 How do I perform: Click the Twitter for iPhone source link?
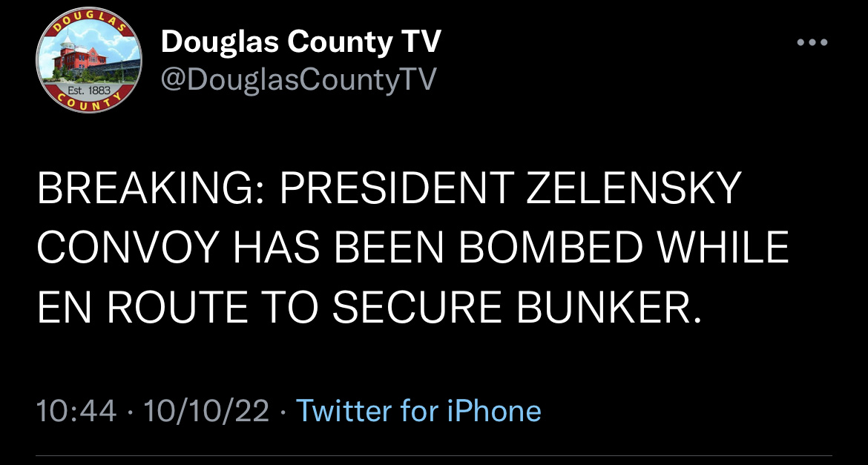pos(419,411)
